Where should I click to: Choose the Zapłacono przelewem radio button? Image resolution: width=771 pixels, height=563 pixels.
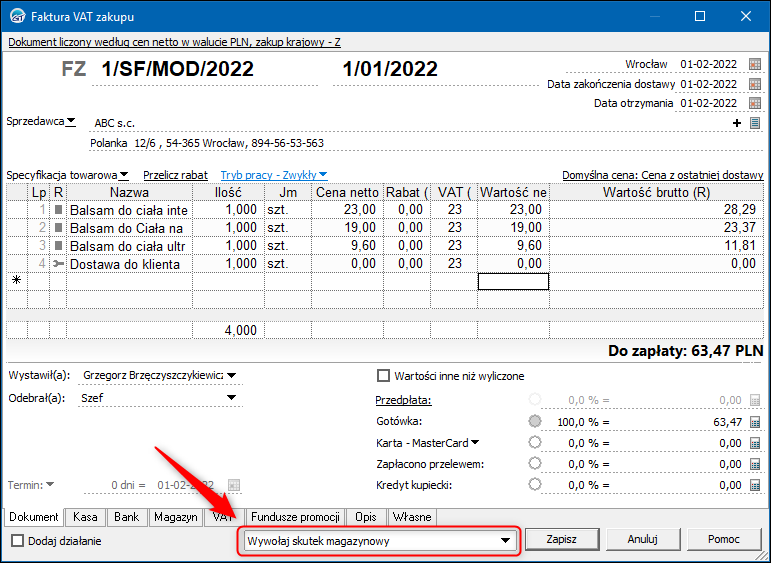click(534, 464)
